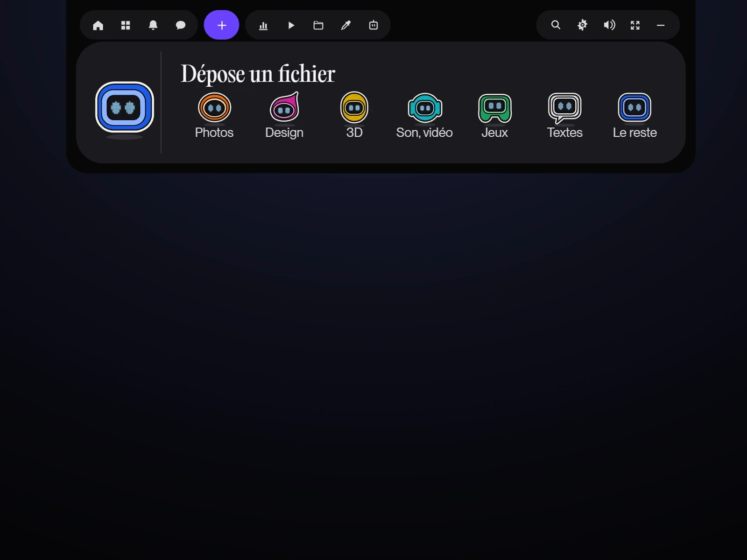This screenshot has width=747, height=560.
Task: Toggle fullscreen mode icon
Action: [x=635, y=25]
